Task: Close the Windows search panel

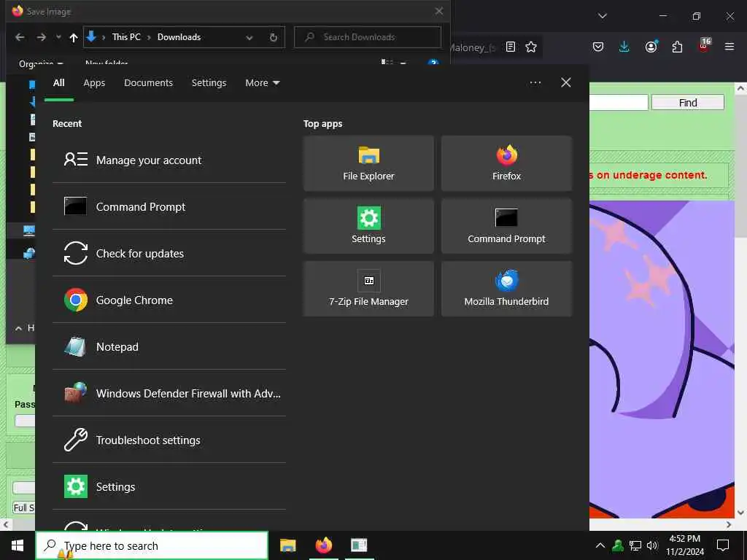Action: (x=566, y=82)
